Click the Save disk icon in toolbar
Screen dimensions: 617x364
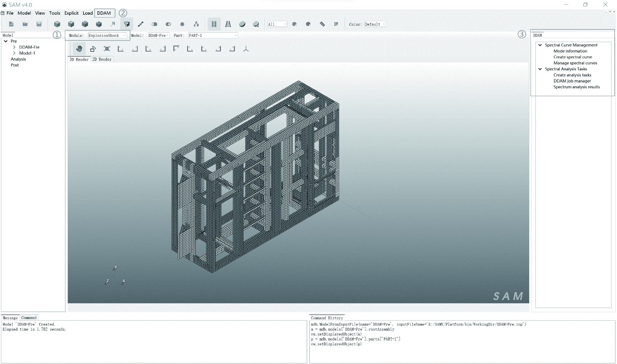[39, 24]
